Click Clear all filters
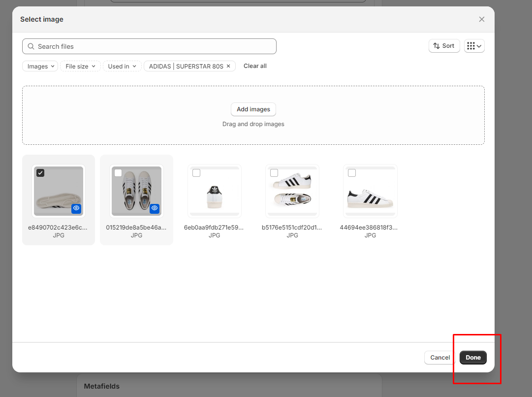This screenshot has width=532, height=397. tap(255, 66)
